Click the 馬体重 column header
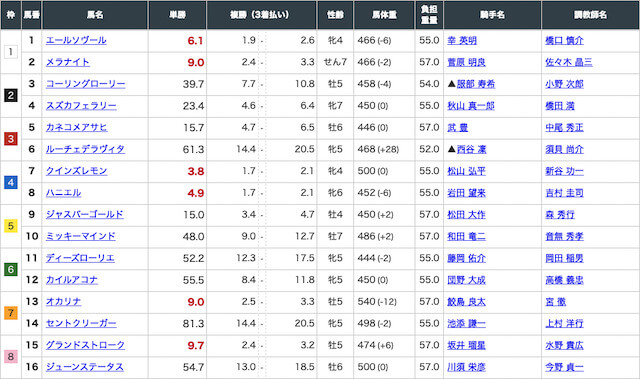Viewport: 640px width, 379px height. tap(384, 15)
